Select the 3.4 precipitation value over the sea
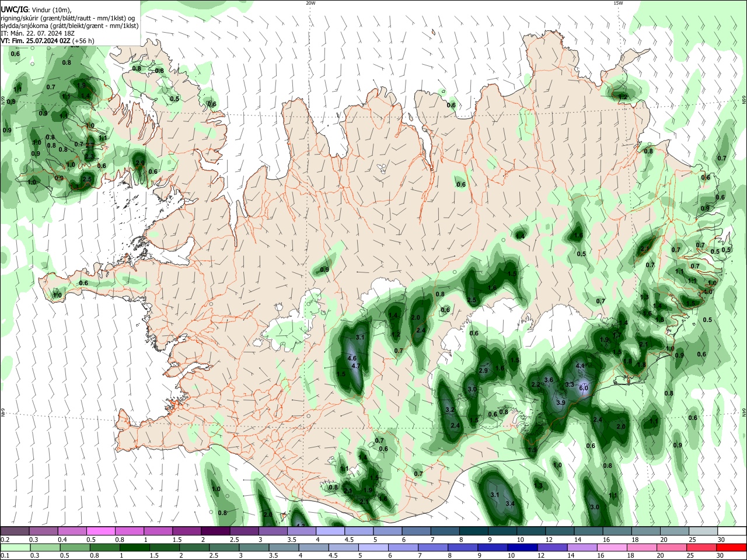Image resolution: width=747 pixels, height=560 pixels. (x=510, y=503)
